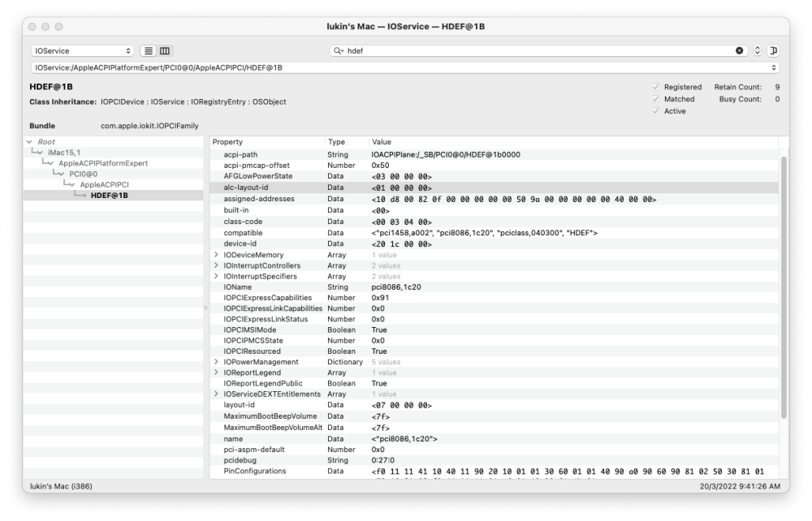Viewport: 812px width, 521px height.
Task: Click the property table vertical scrollbar
Action: click(x=784, y=287)
